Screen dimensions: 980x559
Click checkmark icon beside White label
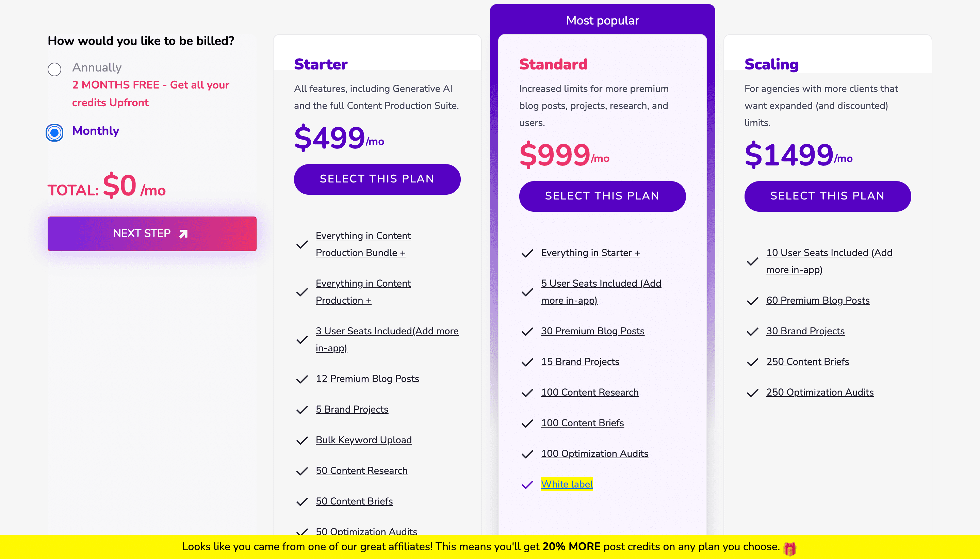pyautogui.click(x=527, y=484)
